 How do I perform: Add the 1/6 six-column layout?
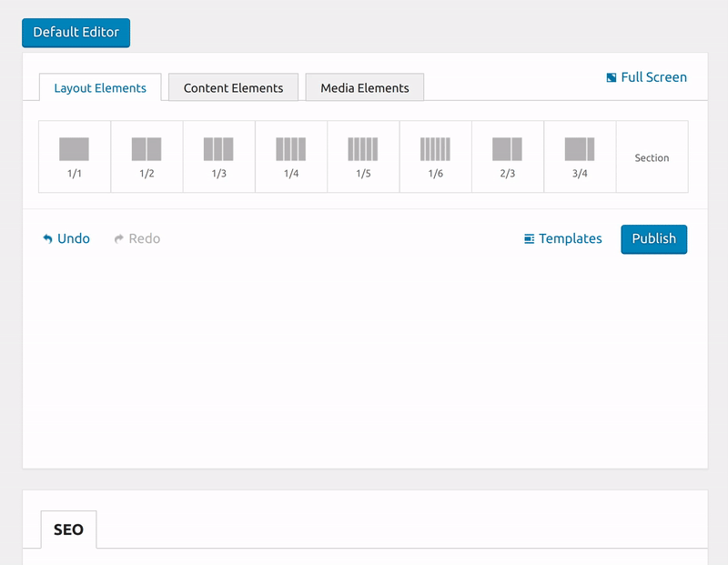pos(435,156)
